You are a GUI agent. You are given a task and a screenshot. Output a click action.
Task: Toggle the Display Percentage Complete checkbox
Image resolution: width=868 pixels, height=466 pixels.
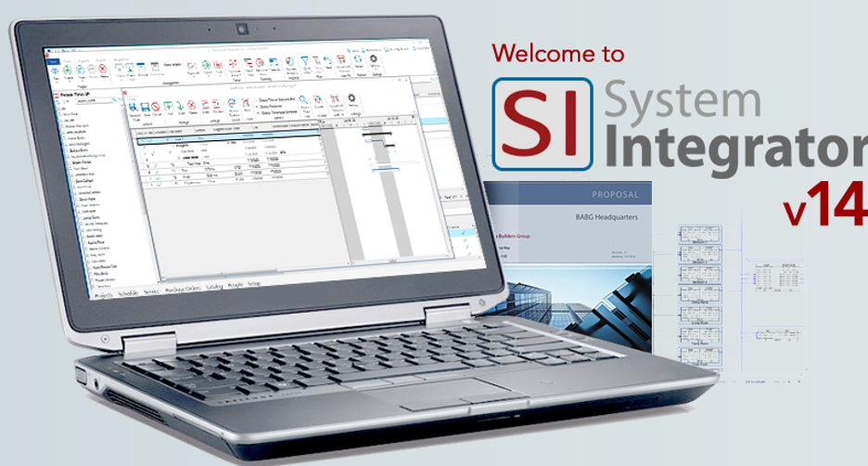[258, 113]
